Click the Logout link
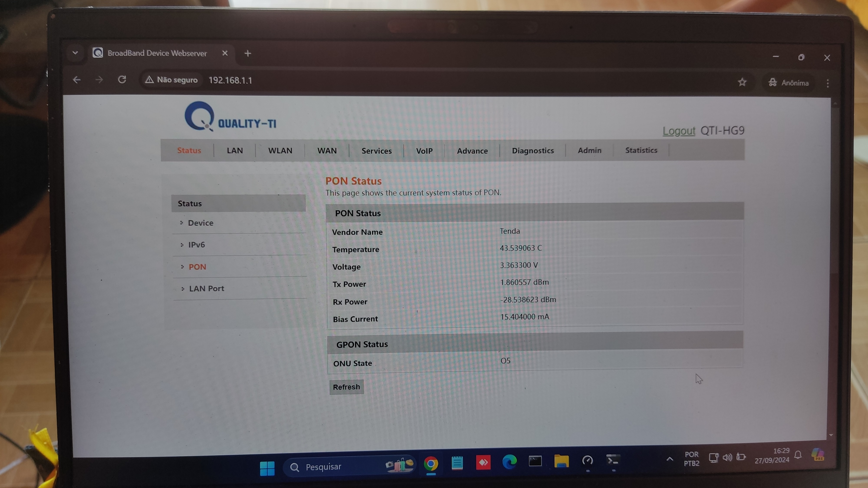Screen dimensions: 868x488 coord(679,131)
